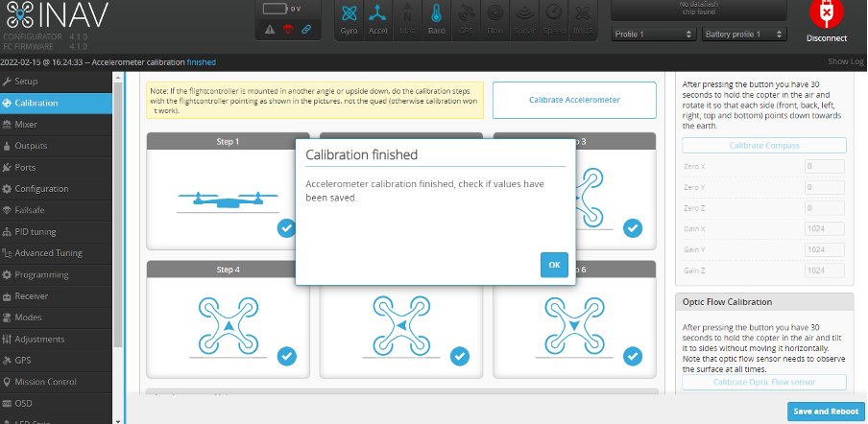
Task: Click the GPS sensor status icon
Action: (466, 19)
